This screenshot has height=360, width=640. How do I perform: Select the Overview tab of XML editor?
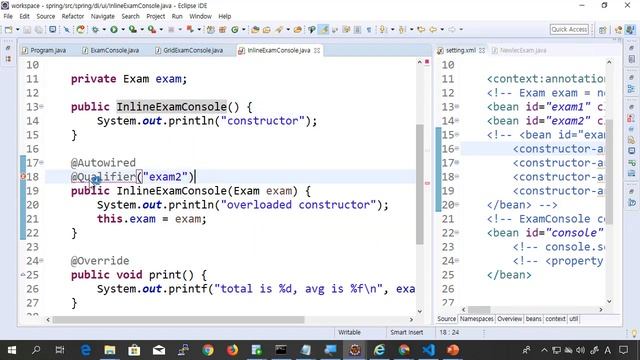(x=509, y=319)
